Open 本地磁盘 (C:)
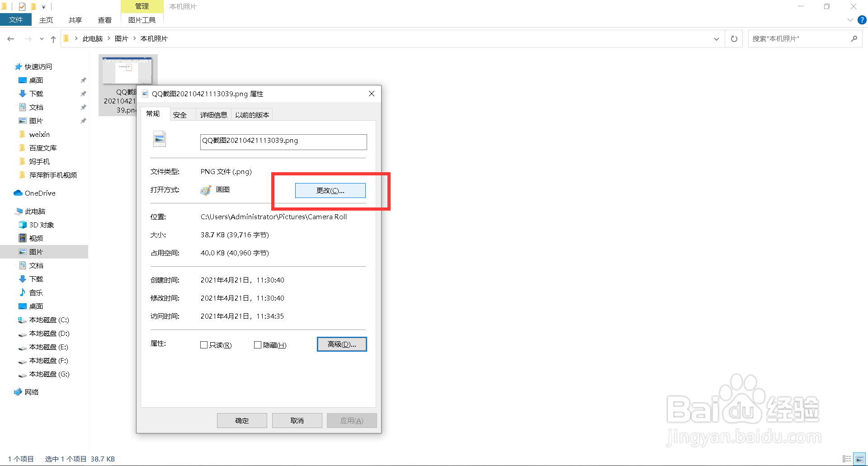 (x=49, y=320)
